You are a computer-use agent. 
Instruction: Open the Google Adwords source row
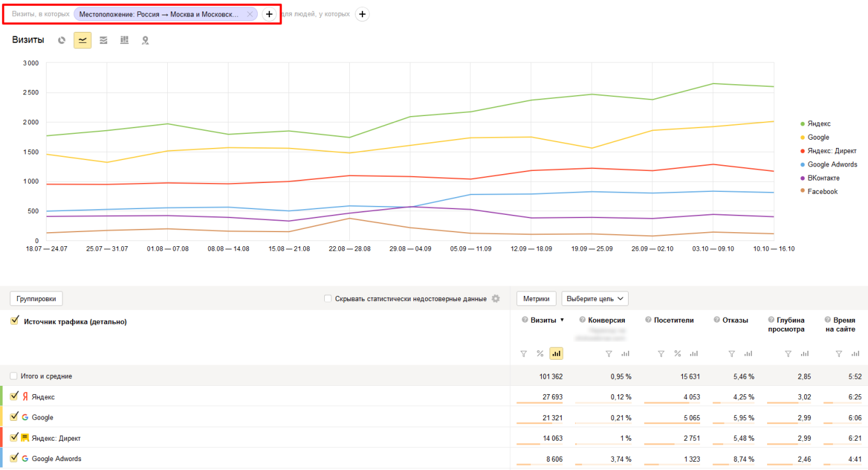pyautogui.click(x=57, y=459)
